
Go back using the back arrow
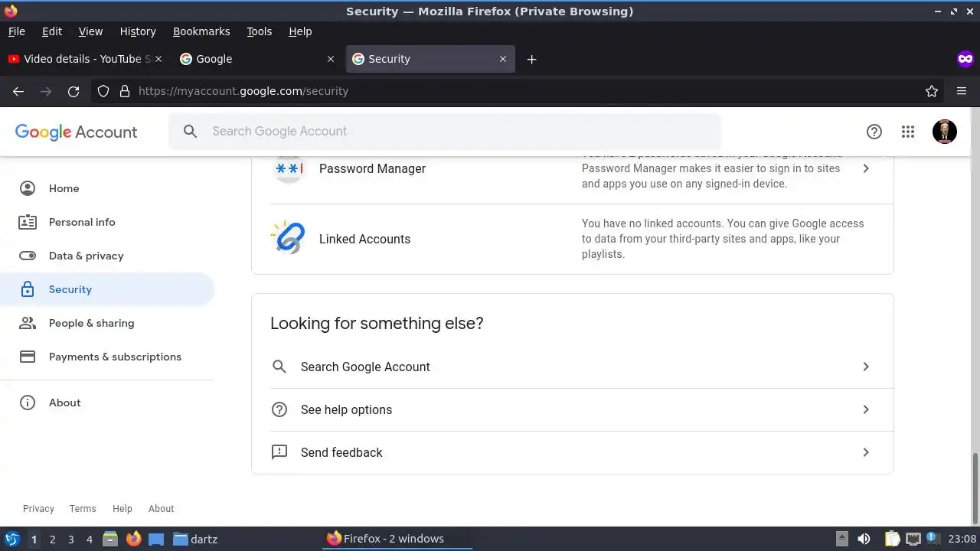tap(18, 91)
